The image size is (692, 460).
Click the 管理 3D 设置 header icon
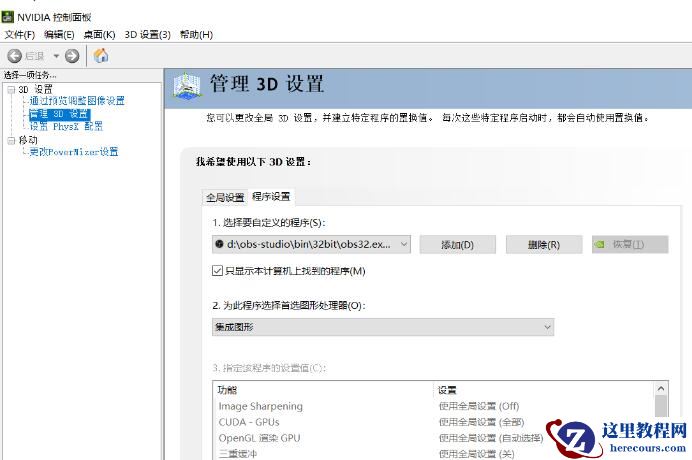point(187,85)
